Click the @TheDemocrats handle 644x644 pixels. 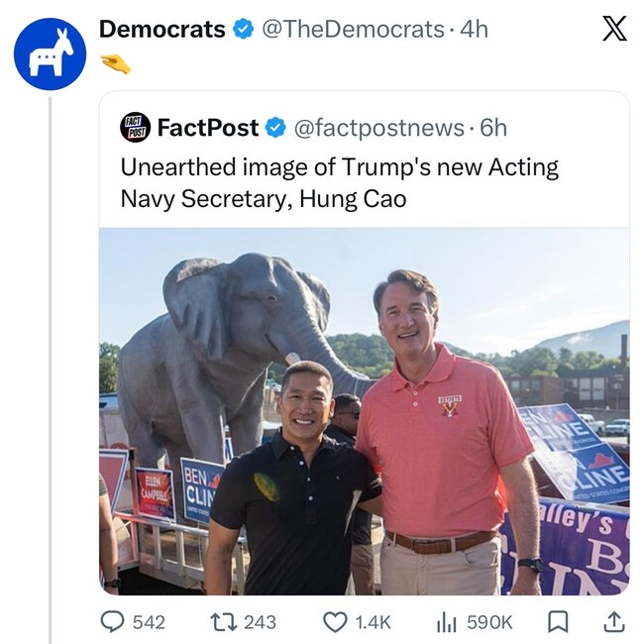click(x=351, y=30)
